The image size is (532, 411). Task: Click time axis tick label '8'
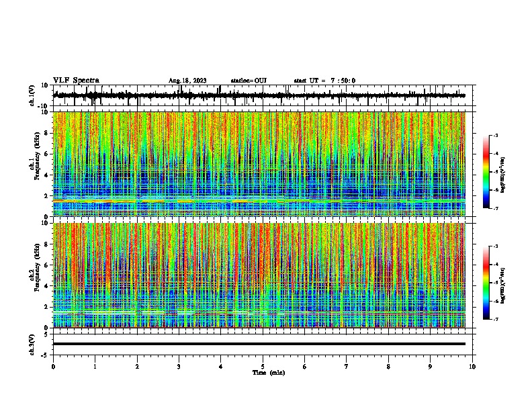pyautogui.click(x=388, y=367)
